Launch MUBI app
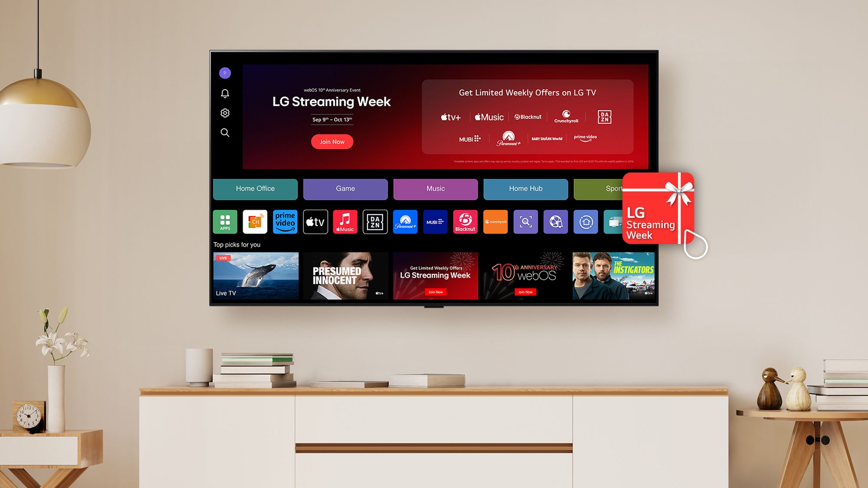The image size is (868, 488). [x=434, y=221]
